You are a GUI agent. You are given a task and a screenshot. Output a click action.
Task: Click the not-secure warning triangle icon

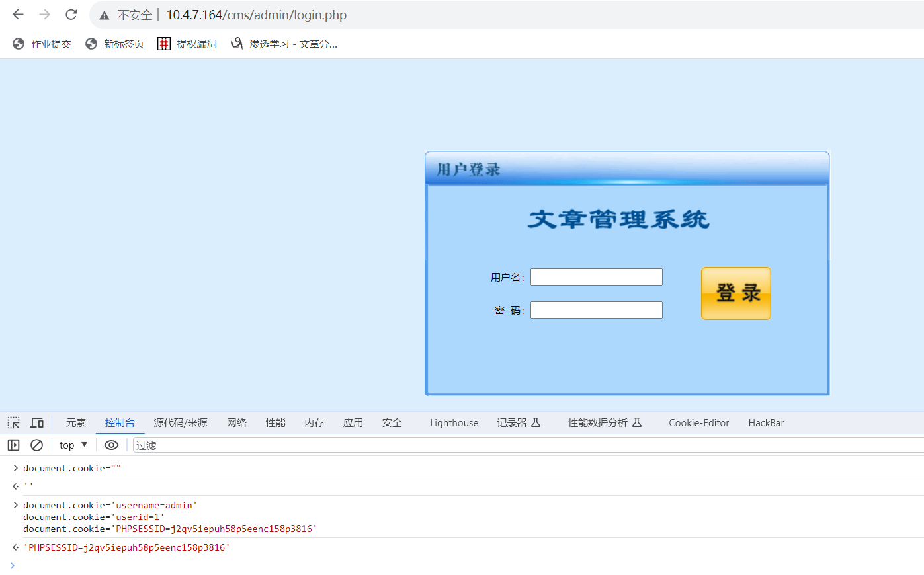tap(105, 15)
